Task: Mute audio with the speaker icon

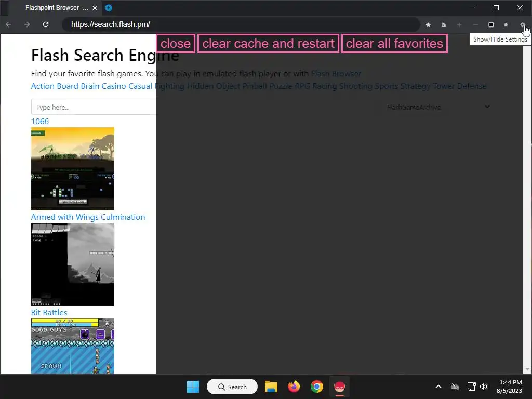Action: point(506,25)
